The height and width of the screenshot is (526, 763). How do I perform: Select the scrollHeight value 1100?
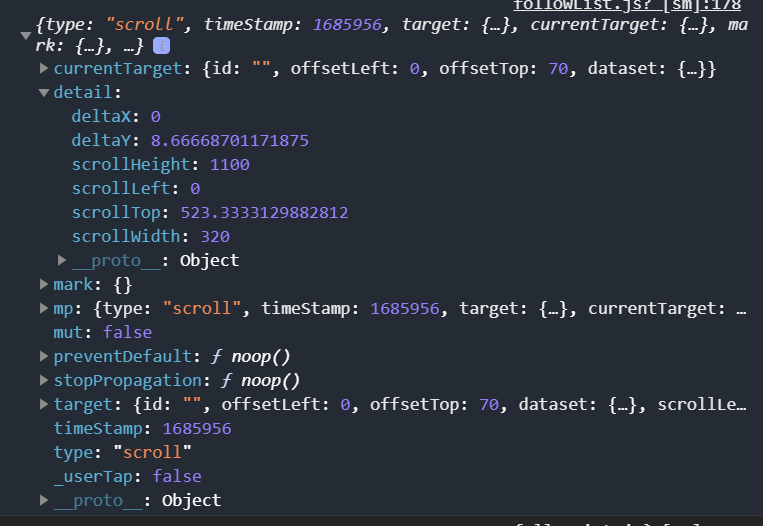230,164
